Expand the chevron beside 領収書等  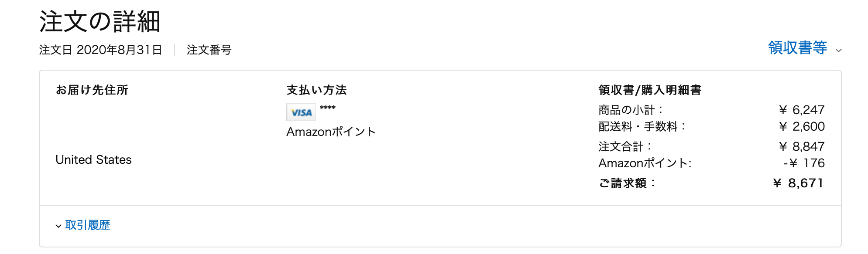pyautogui.click(x=838, y=51)
